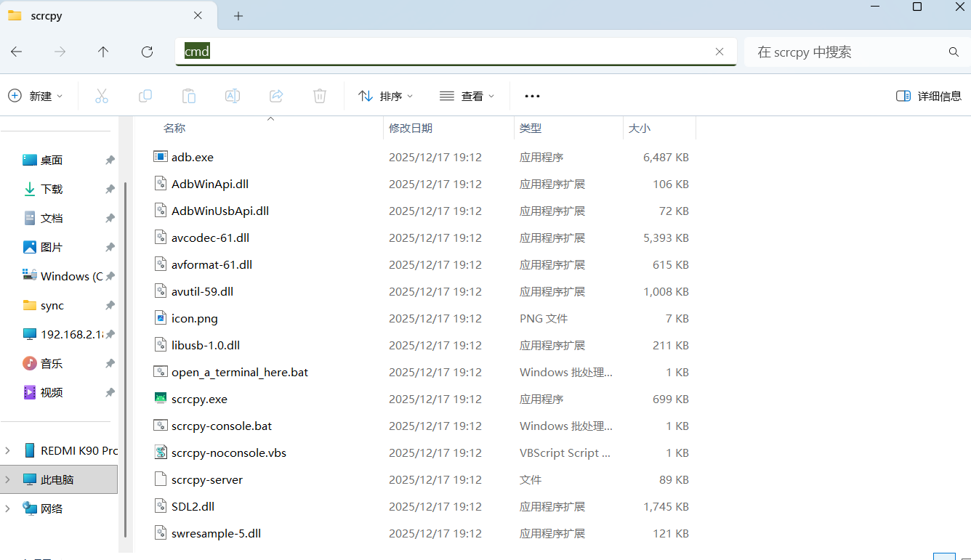Open the 192.168.2.1 network location
This screenshot has height=560, width=971.
[x=62, y=334]
